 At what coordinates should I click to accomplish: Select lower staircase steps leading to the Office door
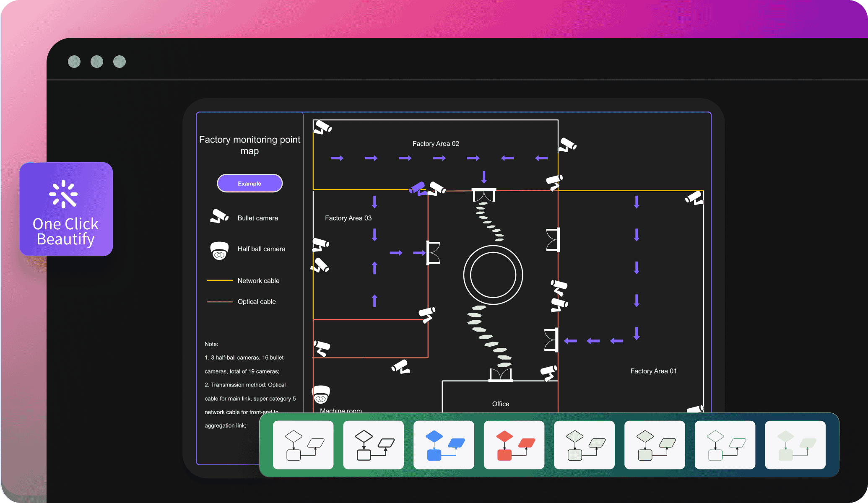[490, 336]
